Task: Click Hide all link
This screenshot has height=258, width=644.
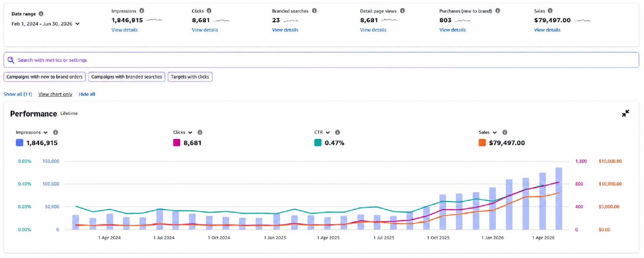Action: 87,94
